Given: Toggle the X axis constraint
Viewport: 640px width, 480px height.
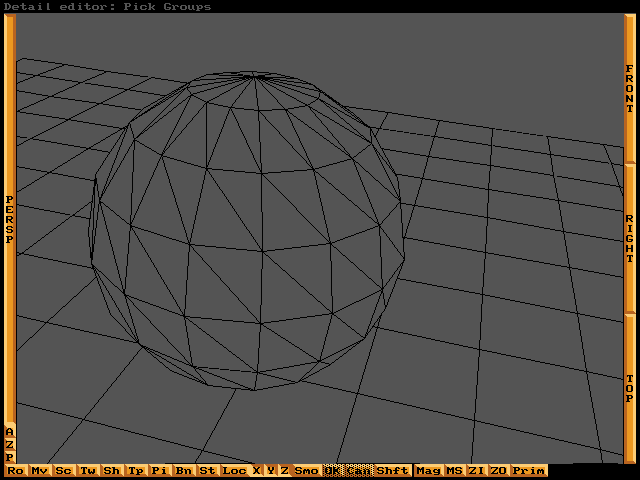Looking at the screenshot, I should click(x=257, y=471).
